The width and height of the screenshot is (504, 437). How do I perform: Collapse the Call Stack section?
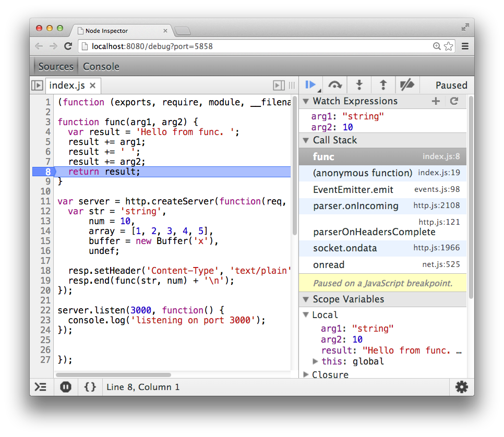click(306, 140)
